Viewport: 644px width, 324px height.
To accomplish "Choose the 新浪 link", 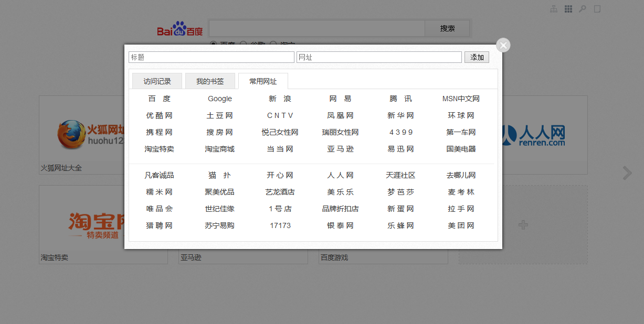I will (280, 99).
